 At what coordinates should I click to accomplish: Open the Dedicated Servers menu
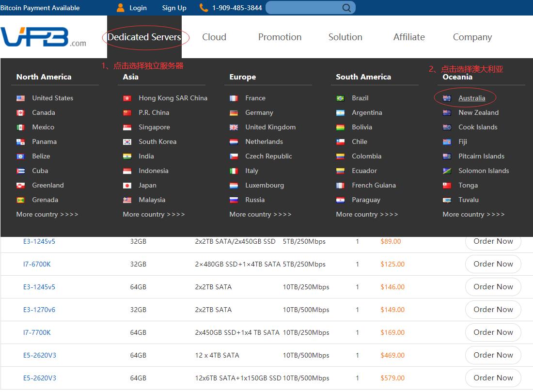[144, 37]
